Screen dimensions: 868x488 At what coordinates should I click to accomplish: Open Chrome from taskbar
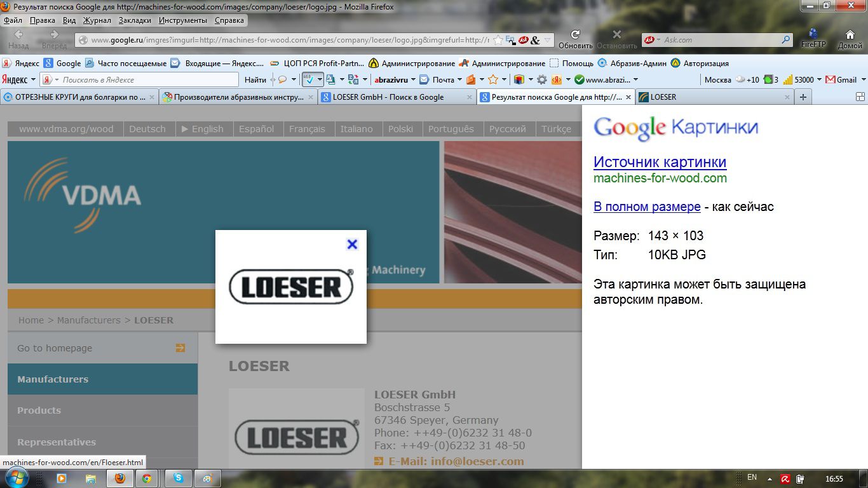(x=147, y=478)
